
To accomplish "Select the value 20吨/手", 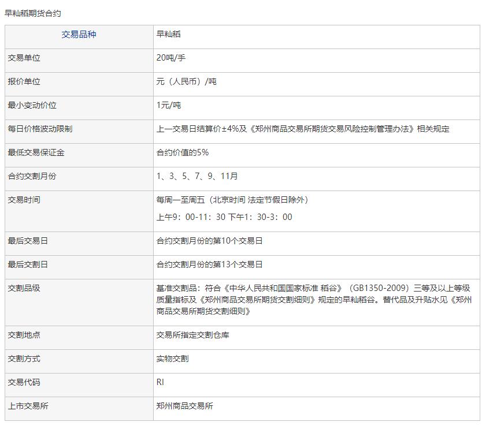I will pos(170,58).
